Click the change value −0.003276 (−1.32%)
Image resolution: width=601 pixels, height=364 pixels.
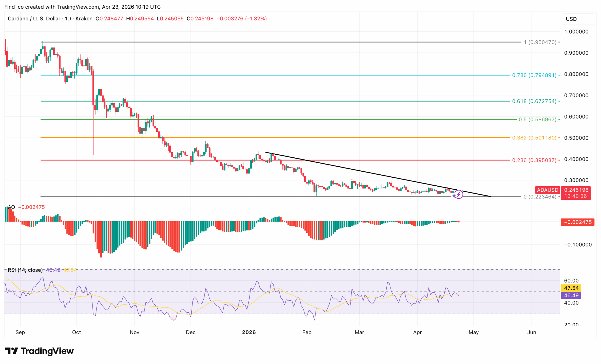(242, 19)
